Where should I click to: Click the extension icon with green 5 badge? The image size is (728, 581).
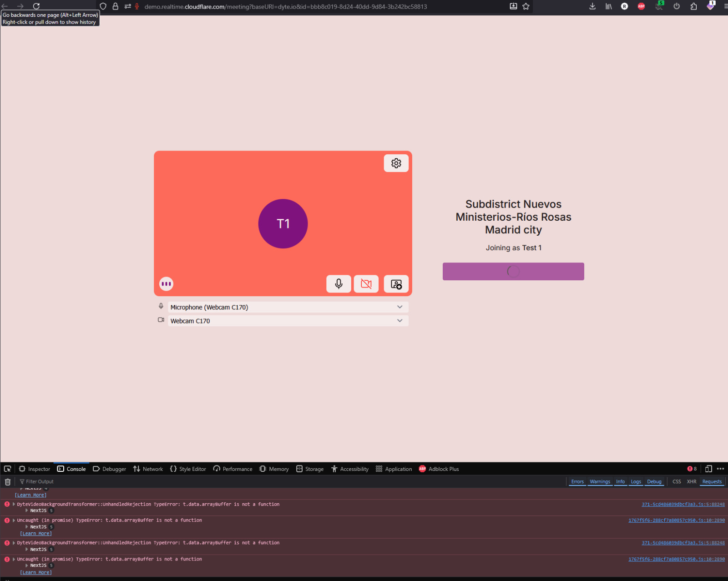tap(659, 6)
